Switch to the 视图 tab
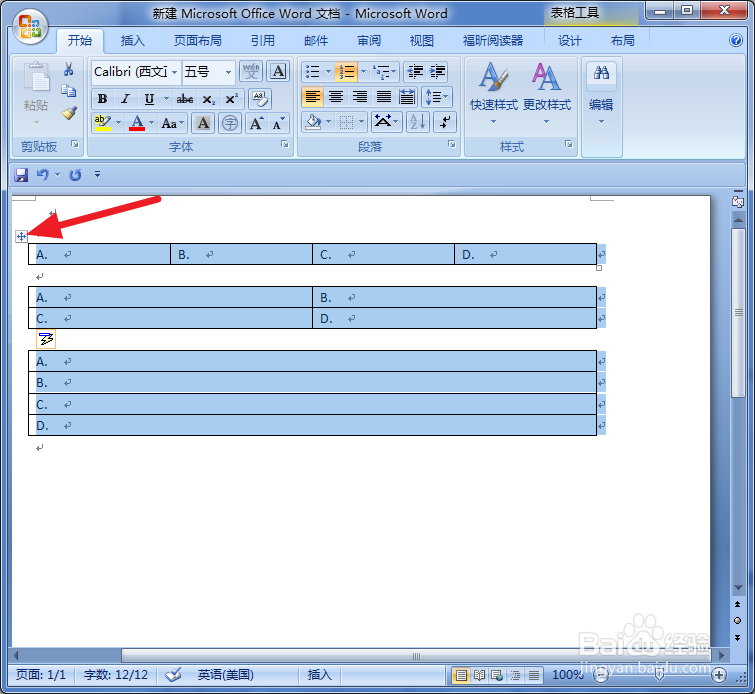Viewport: 755px width, 694px height. (422, 40)
